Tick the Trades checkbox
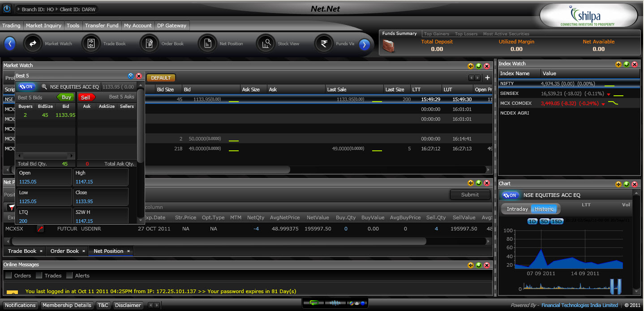The image size is (644, 311). pos(39,276)
